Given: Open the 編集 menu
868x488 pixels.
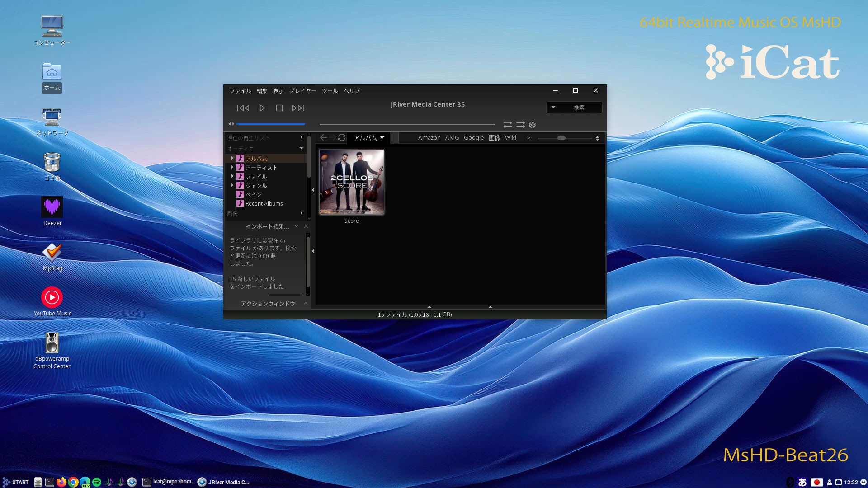Looking at the screenshot, I should tap(262, 91).
